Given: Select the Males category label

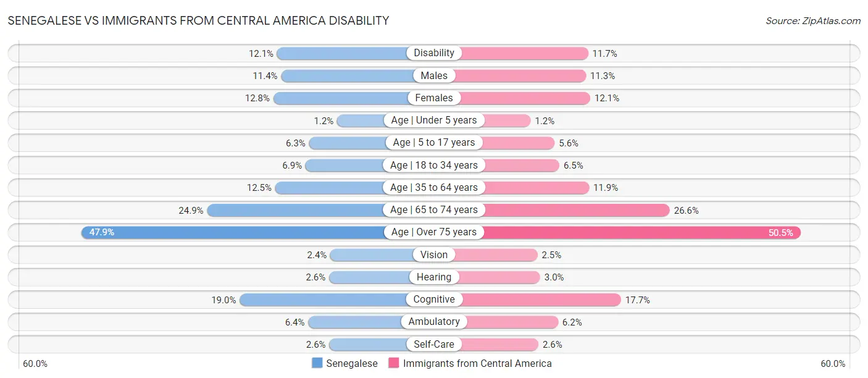Looking at the screenshot, I should coord(434,75).
